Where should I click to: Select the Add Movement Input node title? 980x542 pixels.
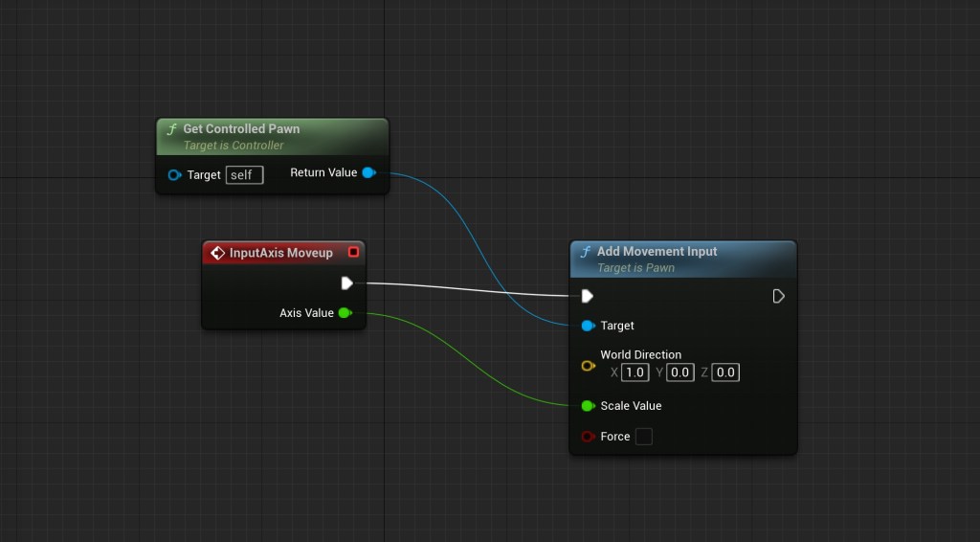pos(657,252)
